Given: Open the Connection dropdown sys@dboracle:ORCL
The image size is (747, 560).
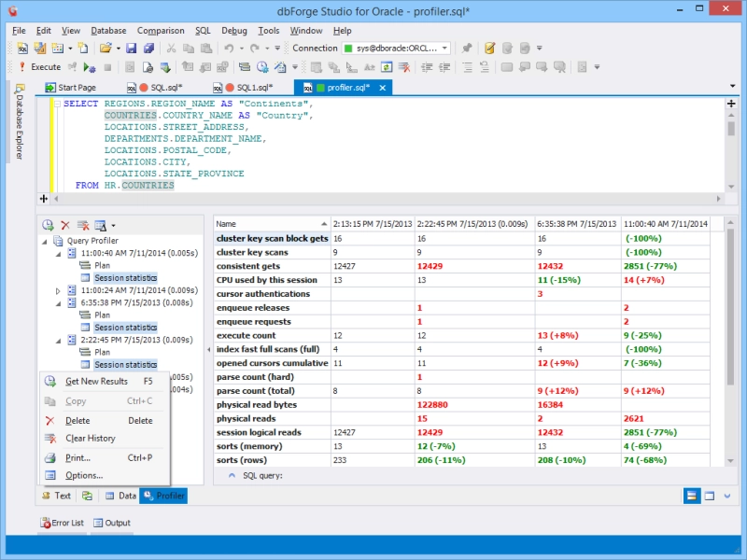Looking at the screenshot, I should pyautogui.click(x=396, y=49).
